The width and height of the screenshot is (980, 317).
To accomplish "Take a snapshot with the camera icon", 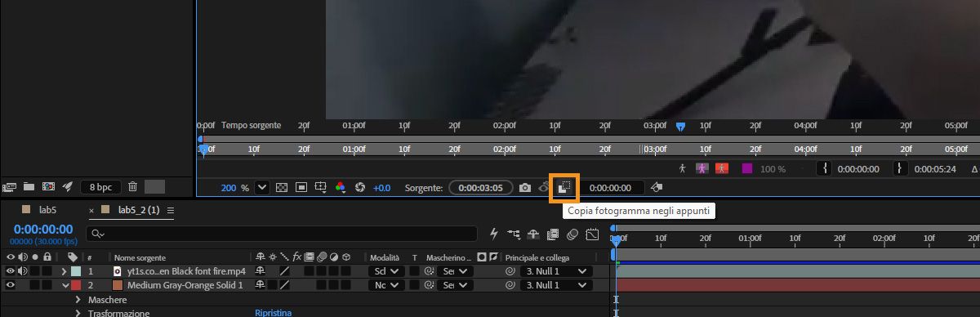I will click(x=525, y=188).
